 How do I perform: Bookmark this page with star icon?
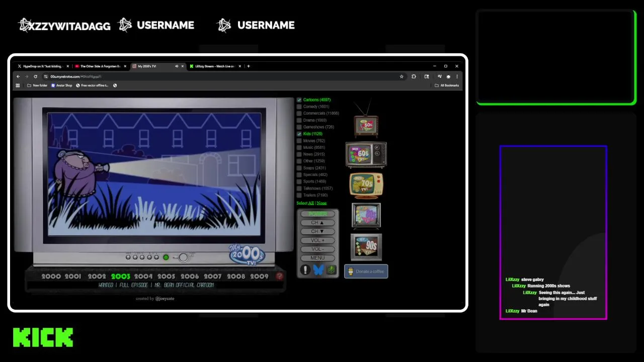click(401, 76)
